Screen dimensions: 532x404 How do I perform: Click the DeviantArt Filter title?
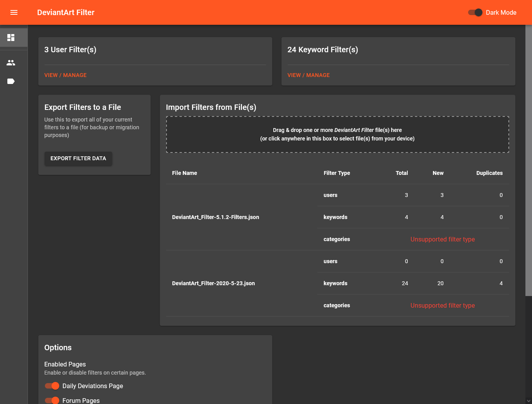(66, 12)
